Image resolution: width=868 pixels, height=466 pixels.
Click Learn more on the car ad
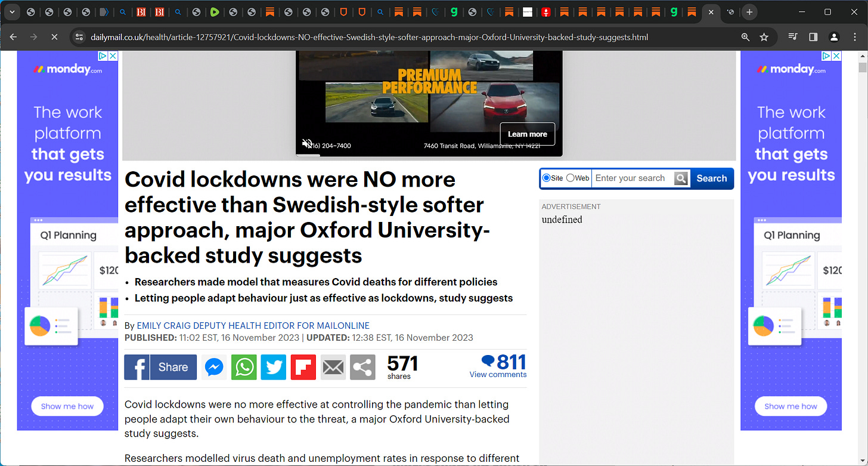[x=528, y=134]
